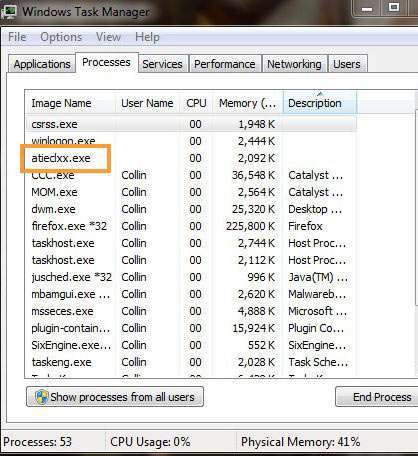Switch to the Performance tab
The image size is (418, 456).
pyautogui.click(x=225, y=64)
